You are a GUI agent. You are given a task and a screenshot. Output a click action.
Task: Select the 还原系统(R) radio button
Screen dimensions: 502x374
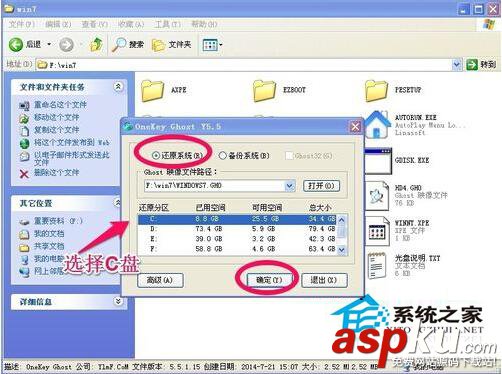[x=156, y=156]
